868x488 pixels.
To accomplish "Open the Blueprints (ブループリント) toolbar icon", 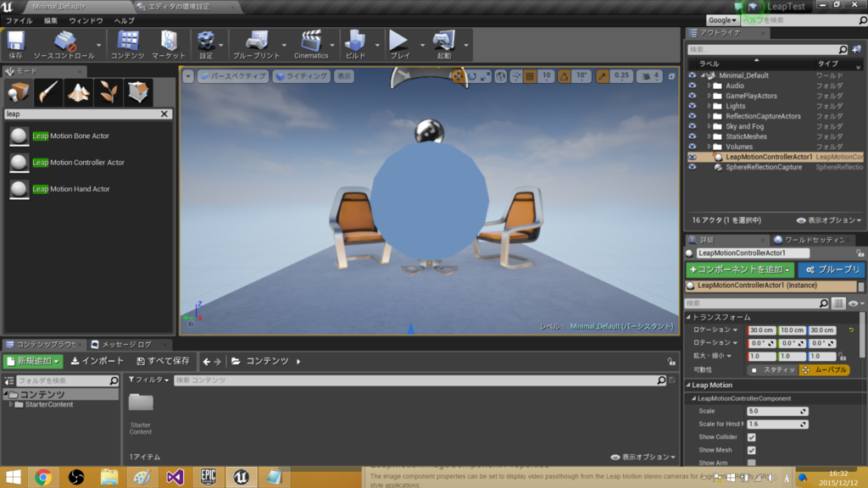I will [256, 45].
